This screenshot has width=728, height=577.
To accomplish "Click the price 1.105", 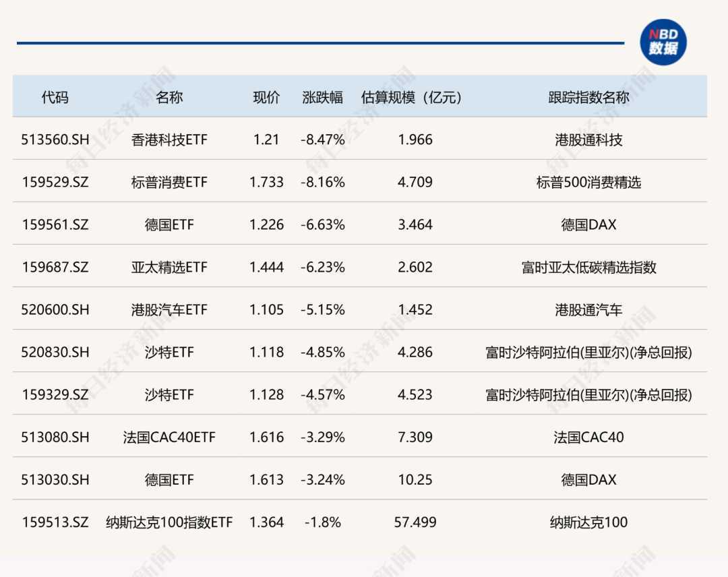I will click(x=266, y=309).
